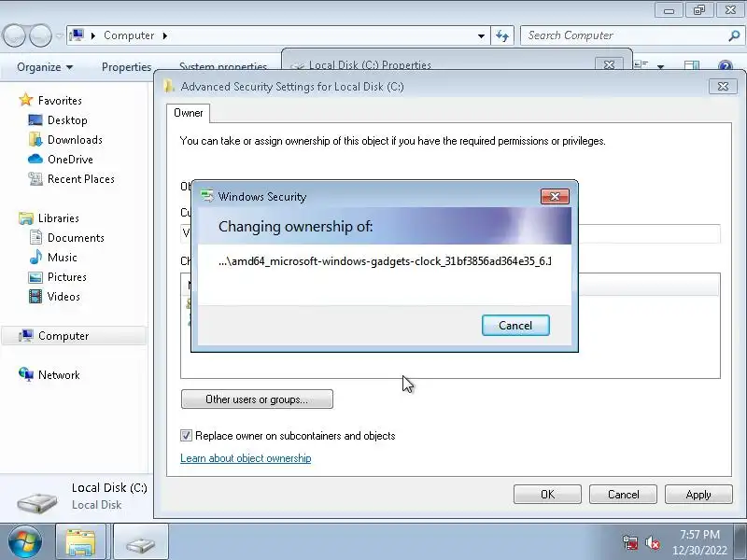Click network status tray icon
This screenshot has height=560, width=747.
click(629, 542)
